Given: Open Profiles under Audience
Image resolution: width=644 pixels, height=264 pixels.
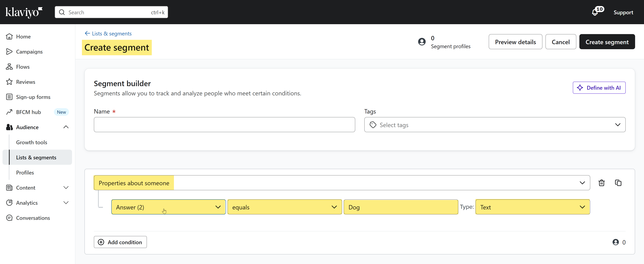Looking at the screenshot, I should [x=25, y=172].
